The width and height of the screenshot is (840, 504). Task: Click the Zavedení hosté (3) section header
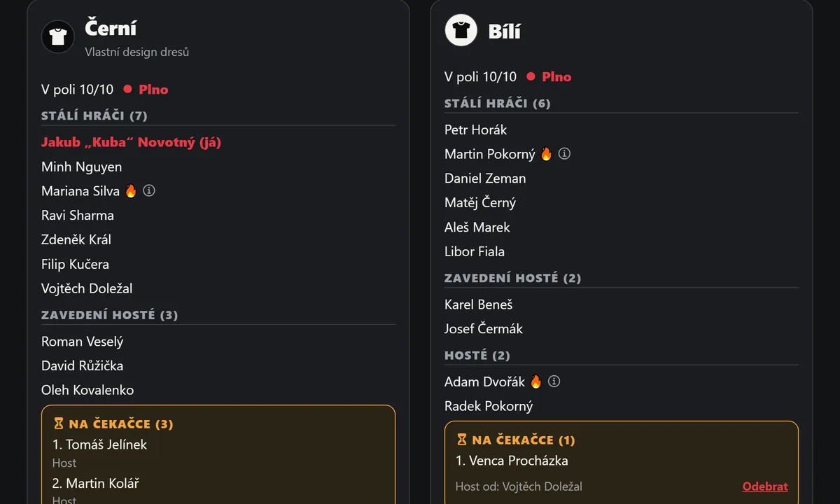click(x=110, y=315)
